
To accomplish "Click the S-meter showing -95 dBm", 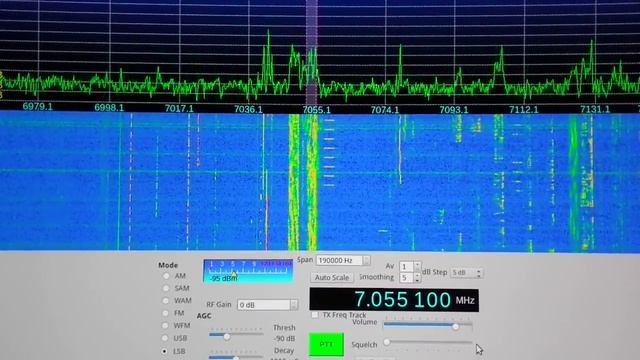I will click(x=248, y=271).
